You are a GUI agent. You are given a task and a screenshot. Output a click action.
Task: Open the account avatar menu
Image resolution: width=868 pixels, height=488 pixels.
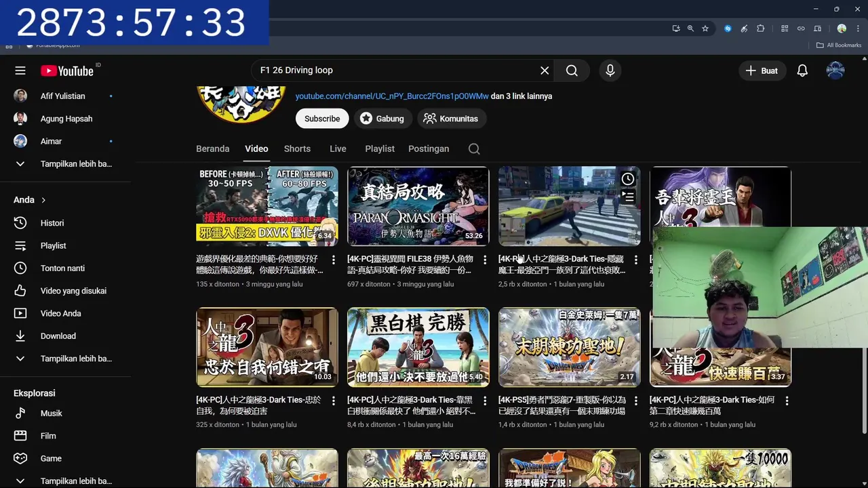835,70
